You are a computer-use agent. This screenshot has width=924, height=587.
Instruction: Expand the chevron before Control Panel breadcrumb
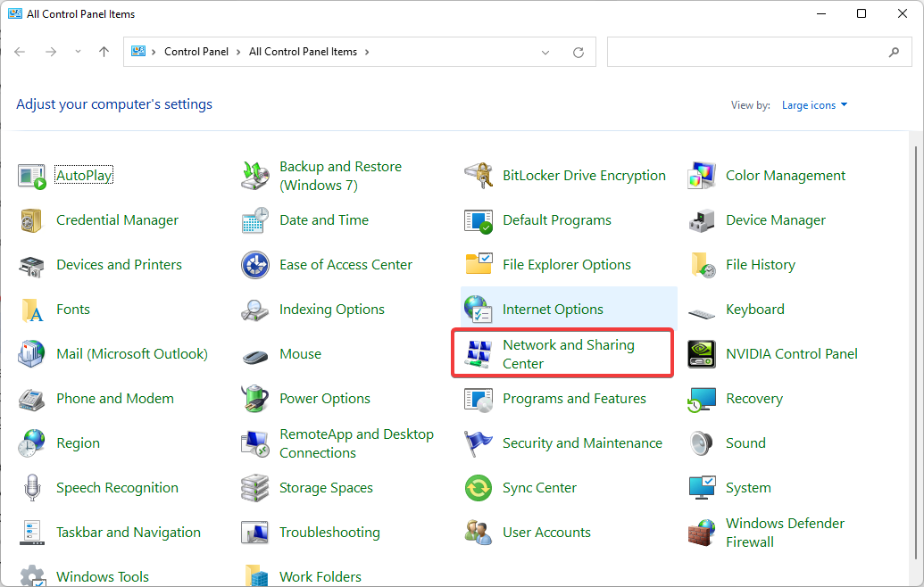pyautogui.click(x=154, y=52)
